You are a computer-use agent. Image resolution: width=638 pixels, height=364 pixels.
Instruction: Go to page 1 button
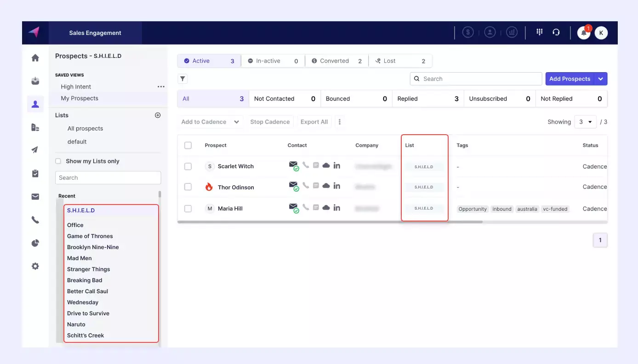pyautogui.click(x=600, y=240)
